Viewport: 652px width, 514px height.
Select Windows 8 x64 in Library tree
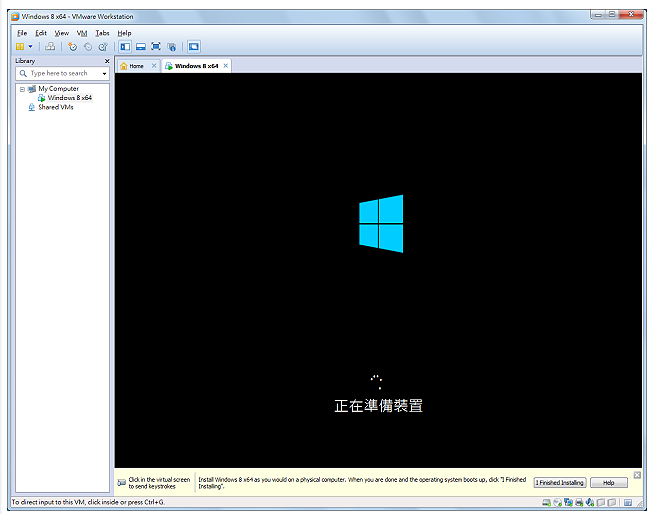[69, 98]
